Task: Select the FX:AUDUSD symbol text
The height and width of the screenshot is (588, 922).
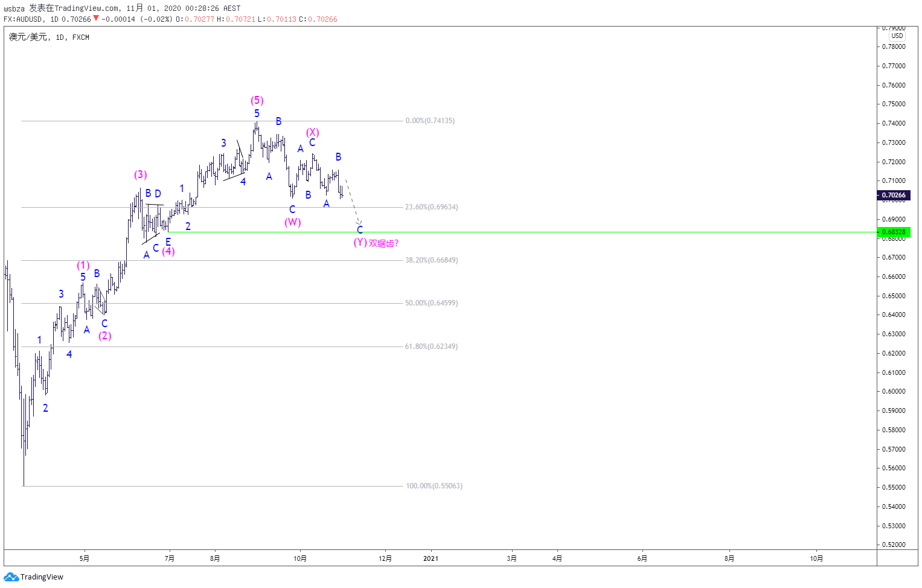Action: click(x=23, y=19)
